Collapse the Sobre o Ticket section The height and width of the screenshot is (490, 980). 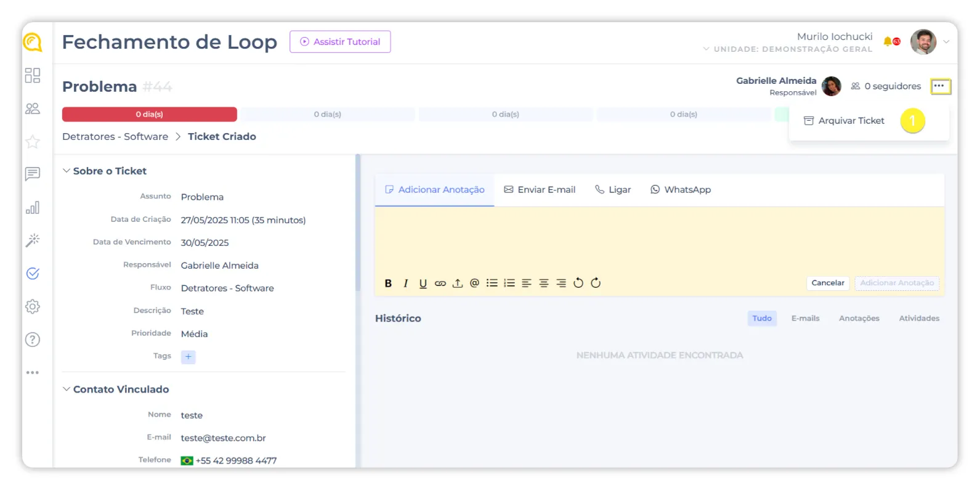point(67,171)
